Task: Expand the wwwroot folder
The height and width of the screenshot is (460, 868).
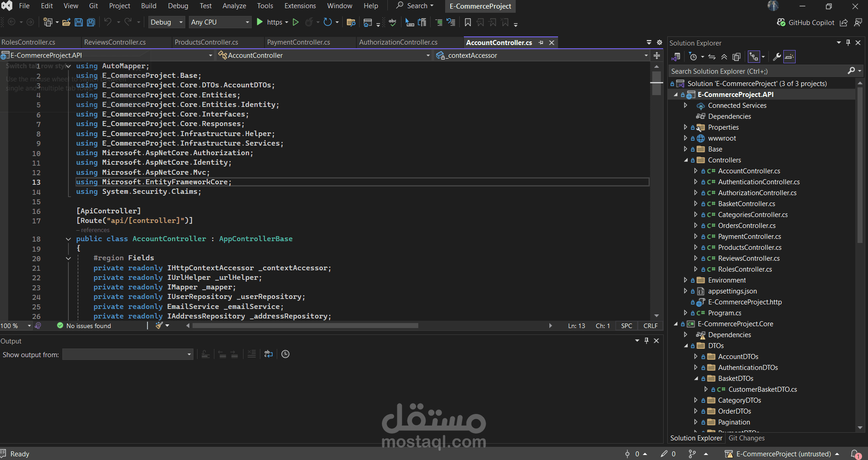Action: [685, 138]
